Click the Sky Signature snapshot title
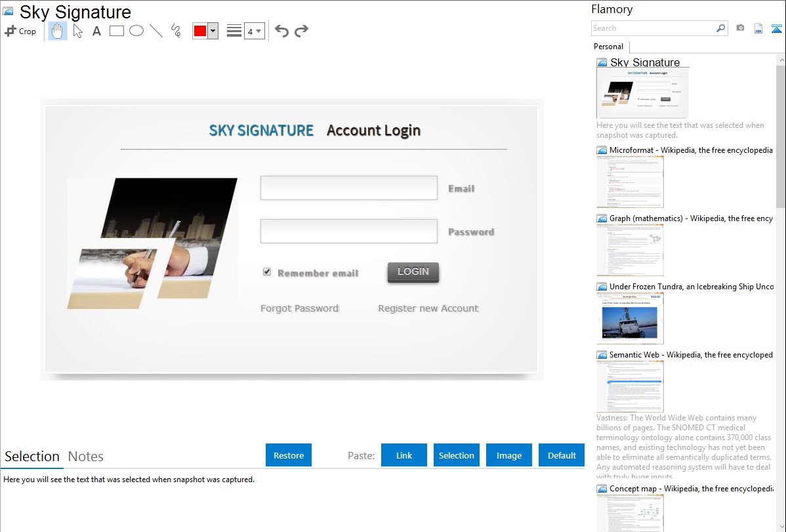 645,63
